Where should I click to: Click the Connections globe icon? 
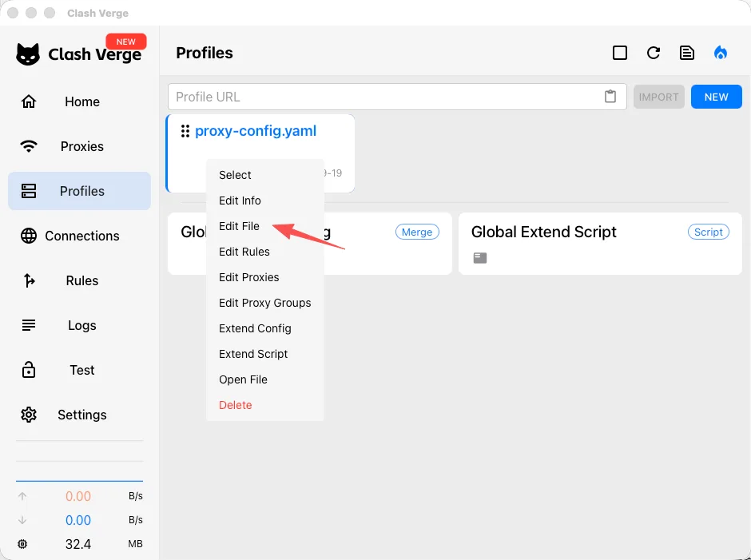tap(29, 236)
